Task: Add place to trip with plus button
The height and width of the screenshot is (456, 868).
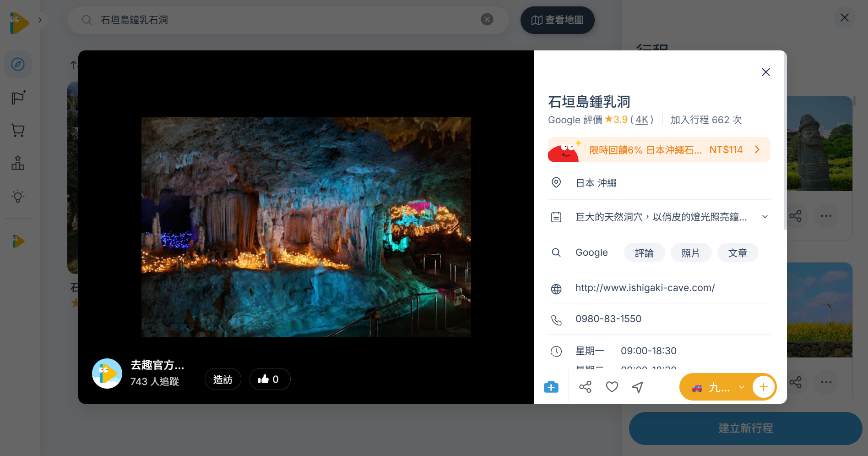Action: (763, 387)
